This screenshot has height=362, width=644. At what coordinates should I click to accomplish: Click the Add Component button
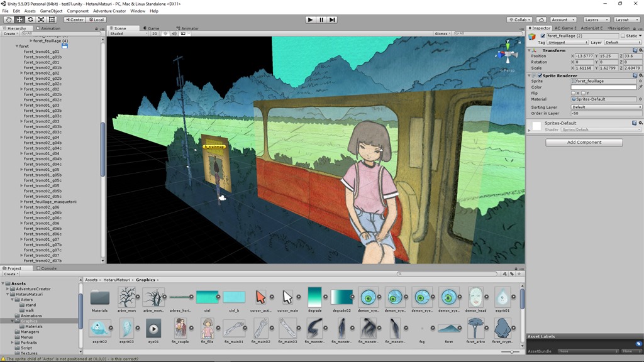pyautogui.click(x=584, y=143)
